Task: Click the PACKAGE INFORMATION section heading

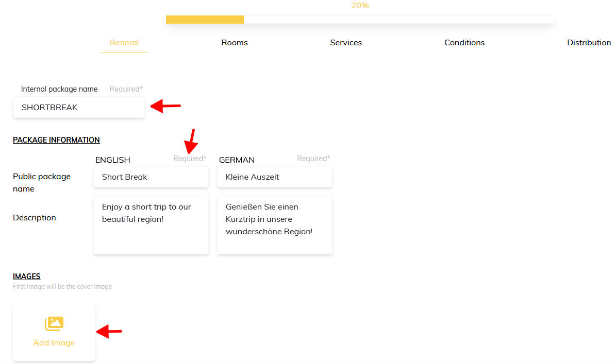Action: click(x=56, y=140)
